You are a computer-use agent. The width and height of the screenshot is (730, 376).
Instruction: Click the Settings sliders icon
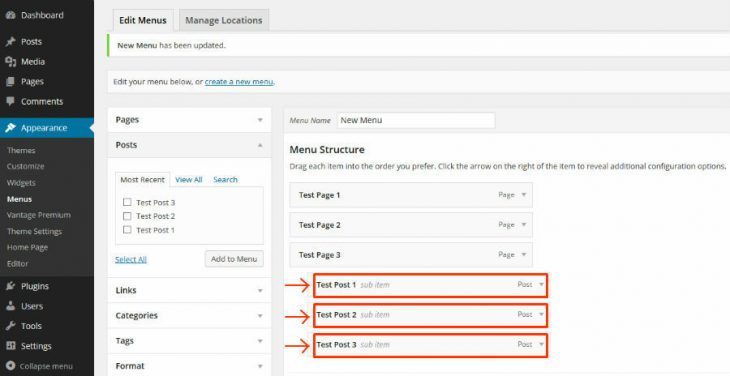click(10, 346)
